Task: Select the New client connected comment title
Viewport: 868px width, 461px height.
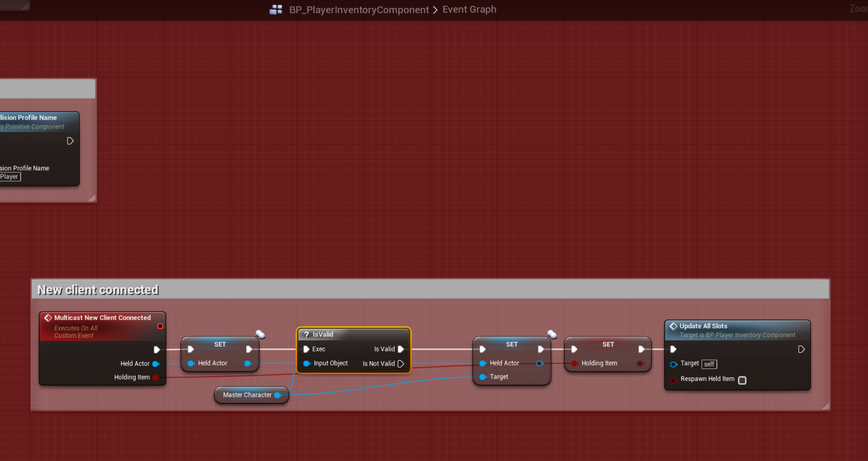Action: click(x=98, y=290)
